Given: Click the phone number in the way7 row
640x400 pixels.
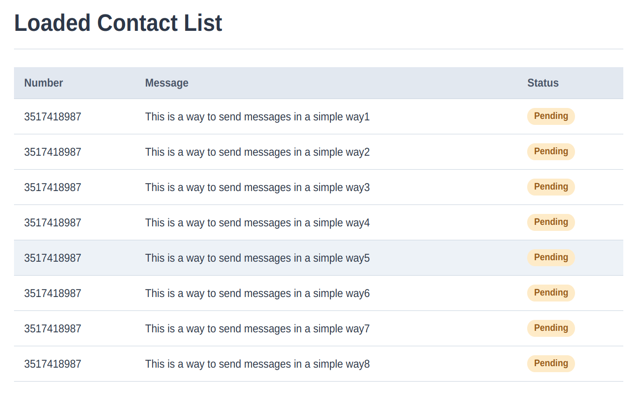Looking at the screenshot, I should (x=53, y=329).
